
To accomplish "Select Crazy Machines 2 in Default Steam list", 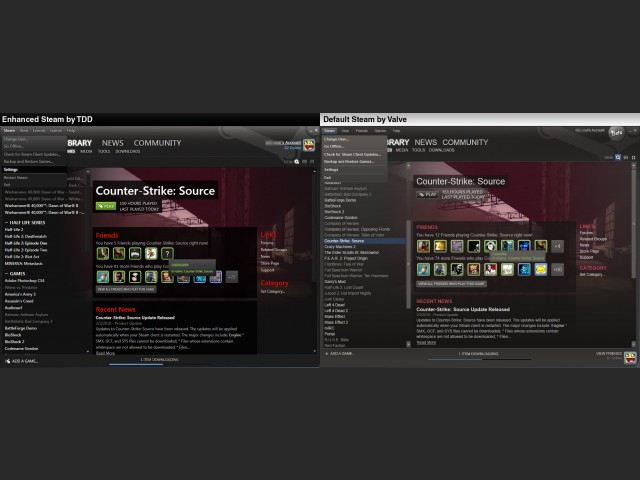I will (x=340, y=247).
